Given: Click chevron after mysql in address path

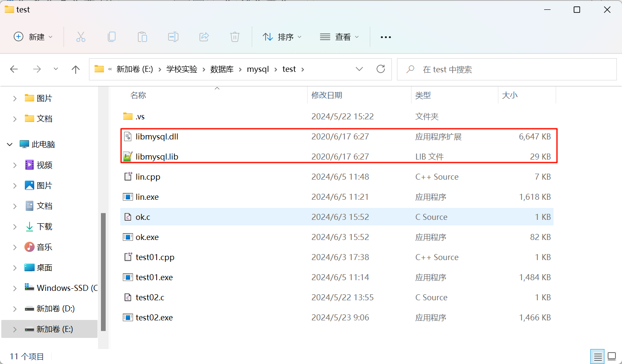Looking at the screenshot, I should point(275,69).
